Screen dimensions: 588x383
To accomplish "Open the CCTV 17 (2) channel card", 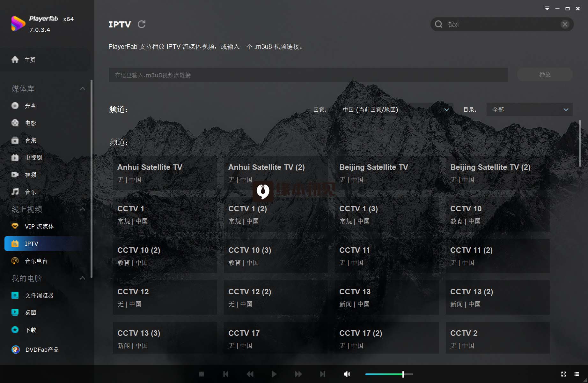I will (387, 338).
